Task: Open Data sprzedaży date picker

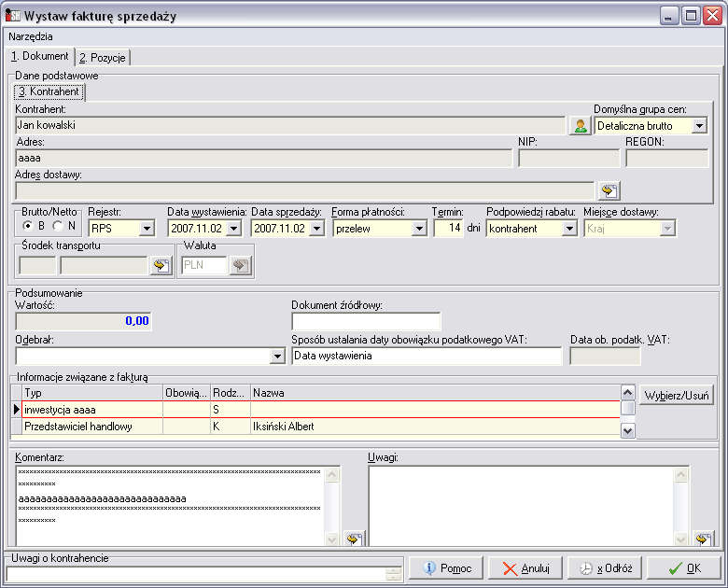Action: pos(316,229)
